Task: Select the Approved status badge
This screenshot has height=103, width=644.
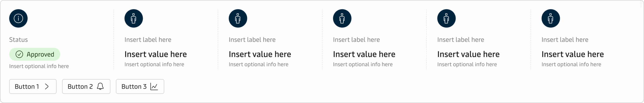Action: (35, 54)
